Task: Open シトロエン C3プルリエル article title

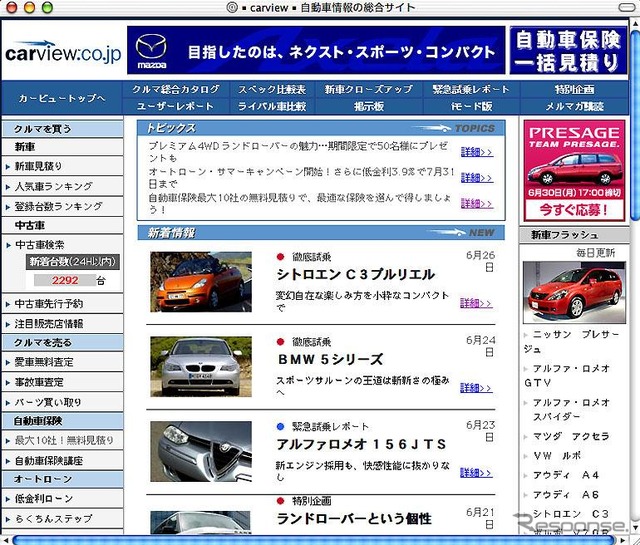Action: [x=355, y=274]
